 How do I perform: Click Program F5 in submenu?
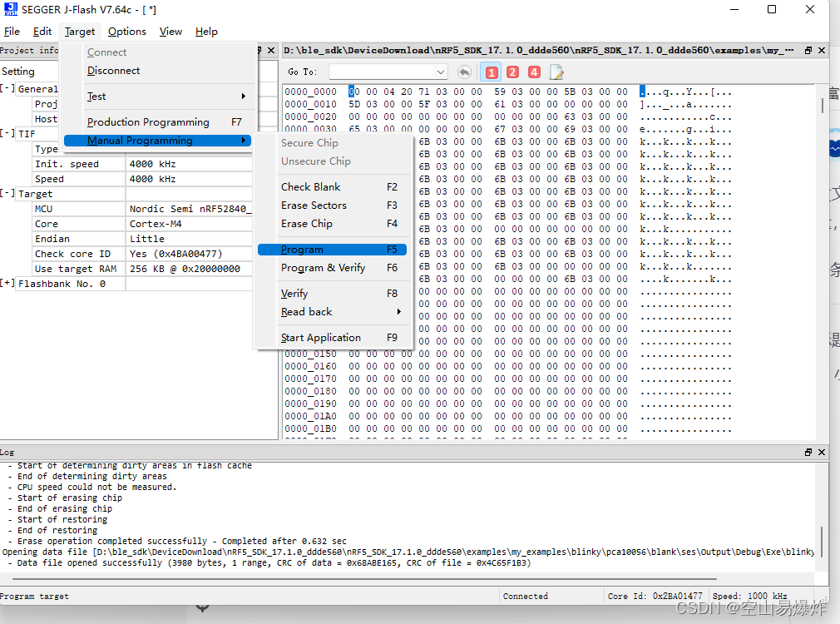tap(332, 250)
